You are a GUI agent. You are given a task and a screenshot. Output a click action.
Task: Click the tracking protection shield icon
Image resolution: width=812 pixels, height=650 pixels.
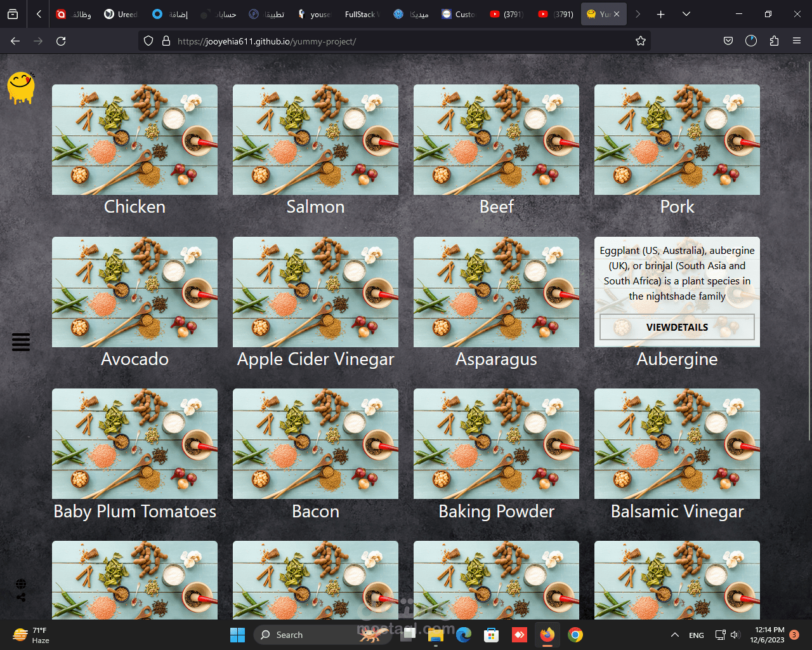(x=148, y=41)
